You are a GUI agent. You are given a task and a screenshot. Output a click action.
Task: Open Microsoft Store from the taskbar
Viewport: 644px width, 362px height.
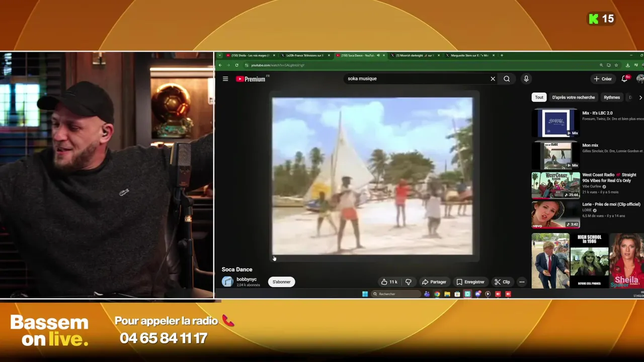point(457,294)
